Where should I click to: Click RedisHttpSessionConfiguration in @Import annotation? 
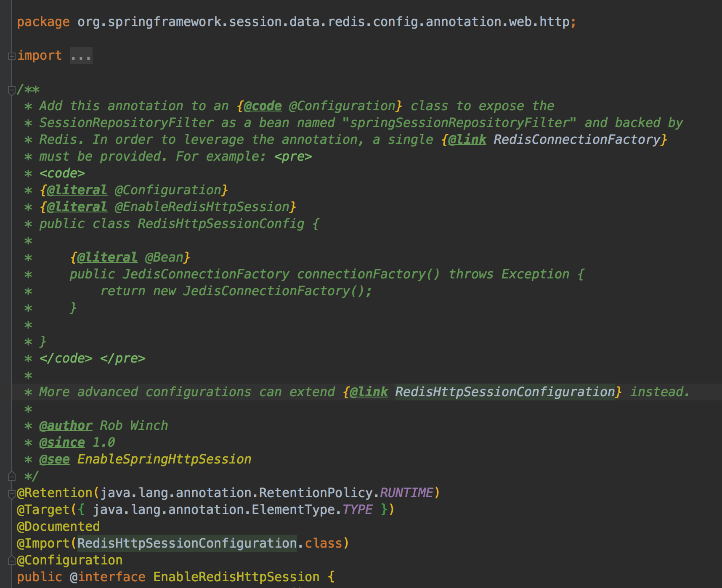point(187,543)
